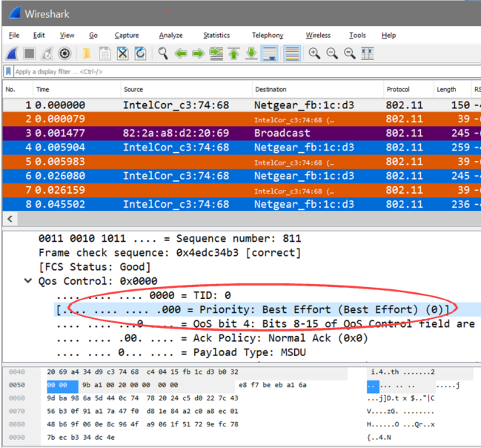Viewport: 481px width, 448px height.
Task: Select Ack Policy: Normal Ack line
Action: (212, 338)
